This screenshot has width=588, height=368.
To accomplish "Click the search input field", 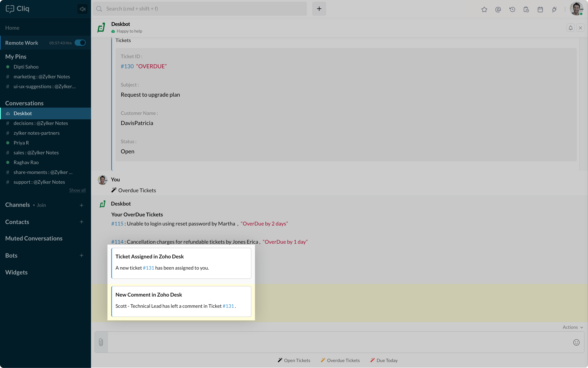I will click(x=199, y=9).
